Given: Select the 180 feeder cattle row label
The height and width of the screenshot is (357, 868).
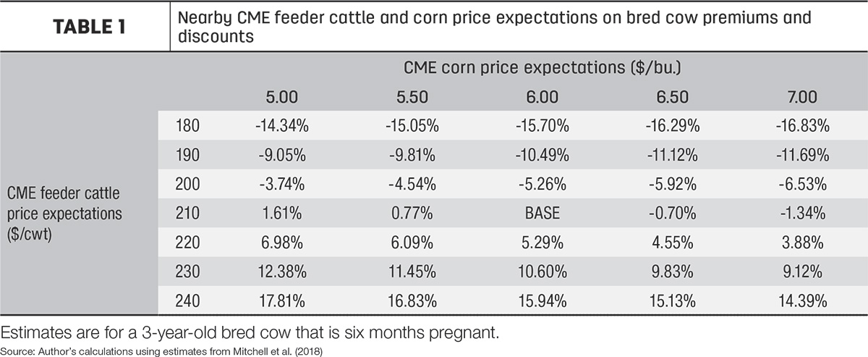Looking at the screenshot, I should coord(188,126).
